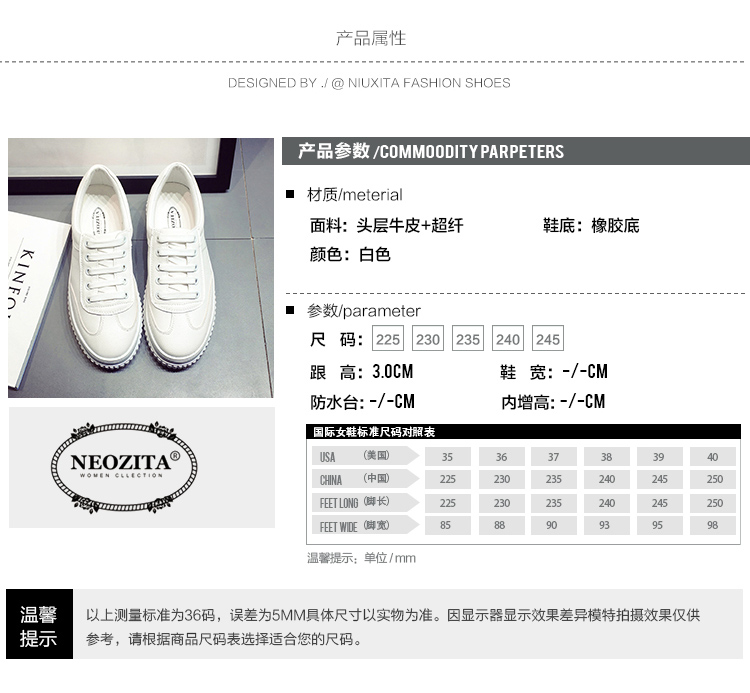
Task: Click the 产品属性 section title
Action: click(371, 38)
